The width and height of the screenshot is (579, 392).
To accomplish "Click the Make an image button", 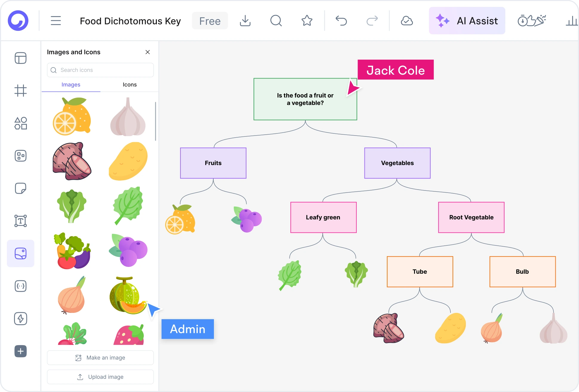I will coord(100,357).
